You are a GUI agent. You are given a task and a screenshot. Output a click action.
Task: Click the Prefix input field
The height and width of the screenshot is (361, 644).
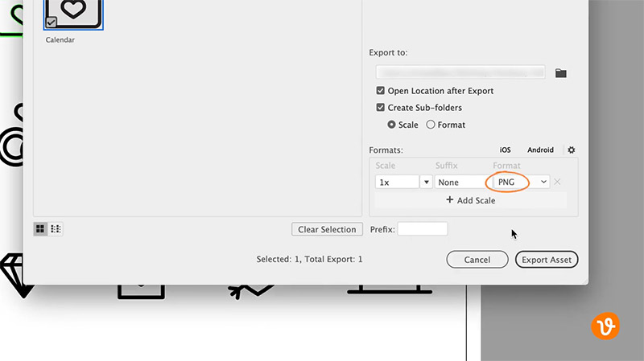tap(423, 229)
